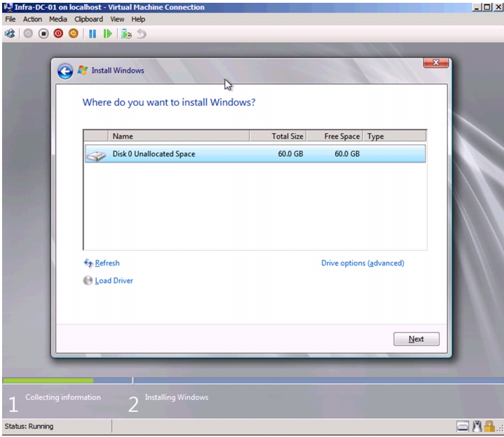Click the Status: Running text
Viewport: 504px width, 437px height.
[29, 426]
